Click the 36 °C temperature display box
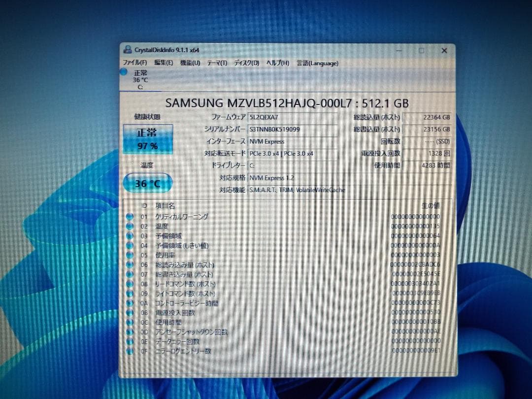Image resolution: width=532 pixels, height=399 pixels. click(147, 183)
